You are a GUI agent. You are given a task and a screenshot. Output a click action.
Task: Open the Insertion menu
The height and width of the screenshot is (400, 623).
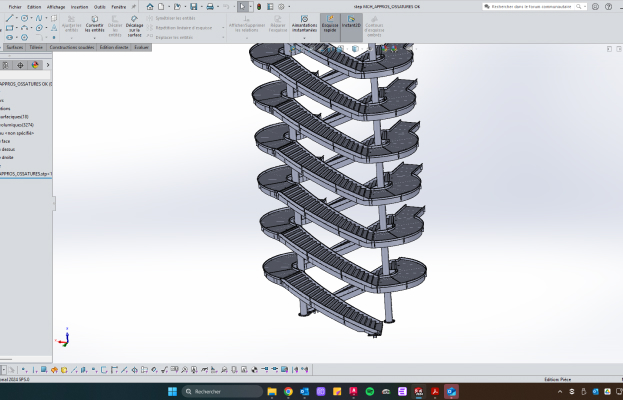click(79, 6)
